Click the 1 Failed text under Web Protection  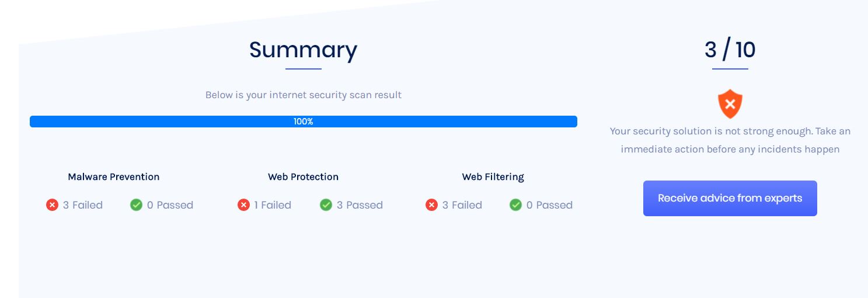click(273, 205)
